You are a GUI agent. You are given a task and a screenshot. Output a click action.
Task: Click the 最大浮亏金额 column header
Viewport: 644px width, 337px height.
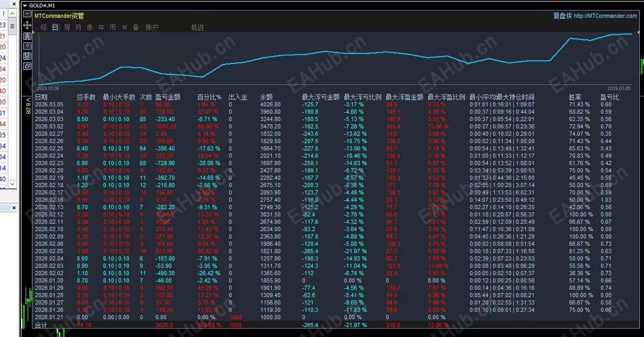pyautogui.click(x=321, y=97)
